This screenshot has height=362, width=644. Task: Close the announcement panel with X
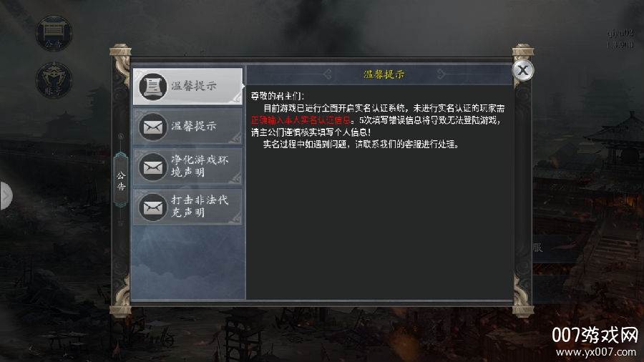[x=523, y=70]
